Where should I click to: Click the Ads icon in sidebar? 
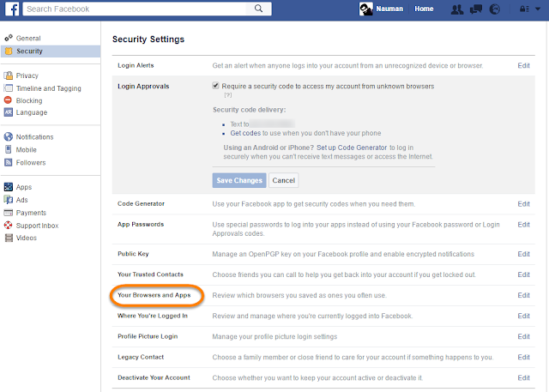tap(9, 200)
